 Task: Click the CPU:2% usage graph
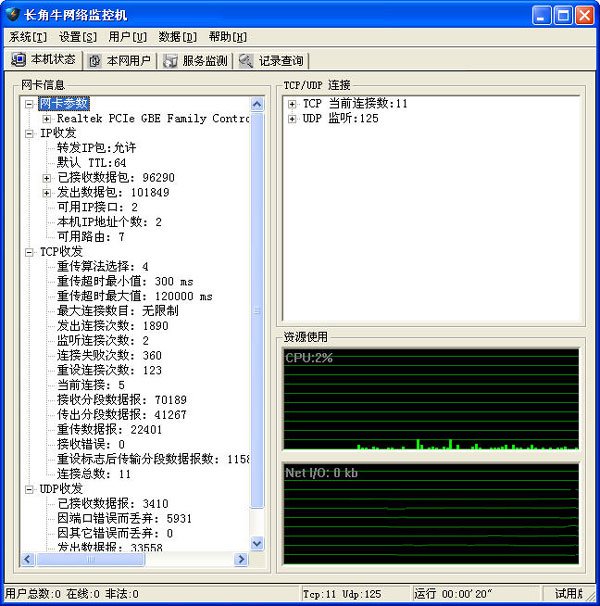[431, 399]
